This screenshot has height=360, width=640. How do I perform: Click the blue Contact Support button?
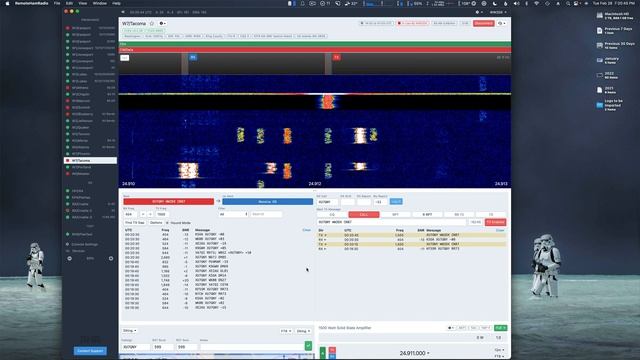[x=90, y=351]
